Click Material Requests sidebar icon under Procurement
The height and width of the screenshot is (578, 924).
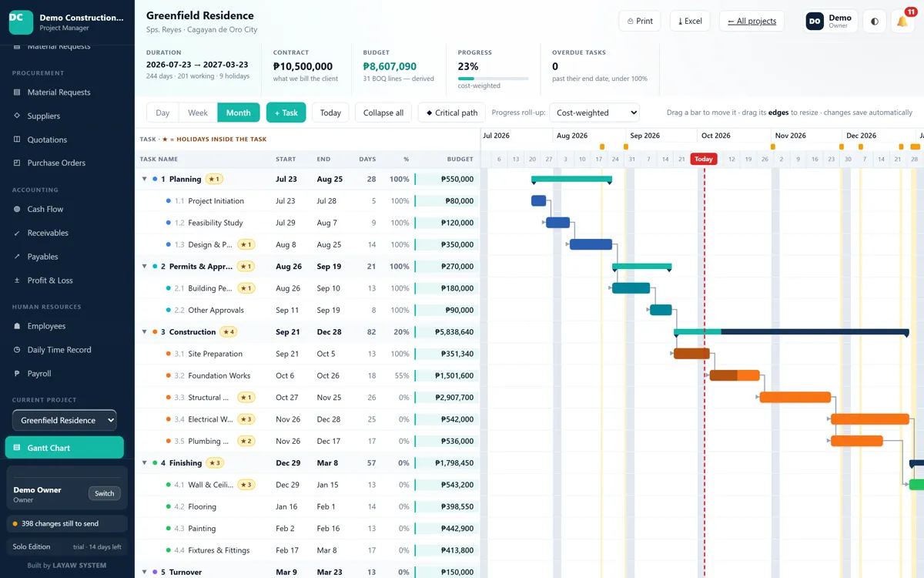click(x=17, y=92)
